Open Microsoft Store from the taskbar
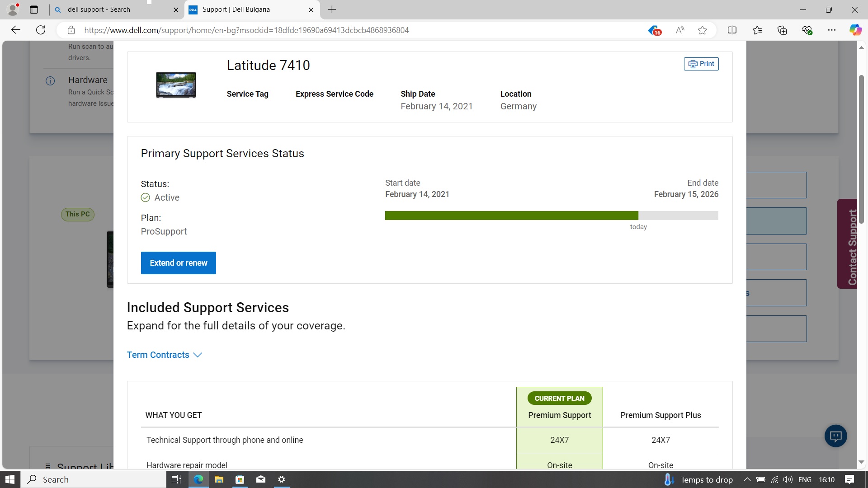 coord(240,479)
